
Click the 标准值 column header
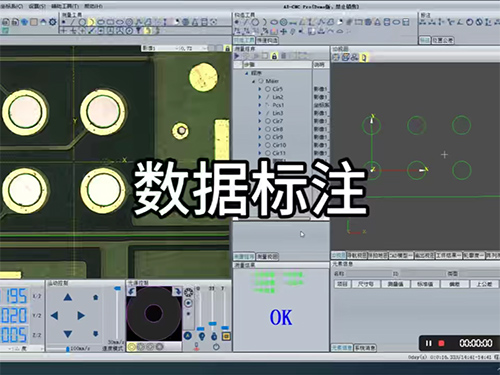425,284
